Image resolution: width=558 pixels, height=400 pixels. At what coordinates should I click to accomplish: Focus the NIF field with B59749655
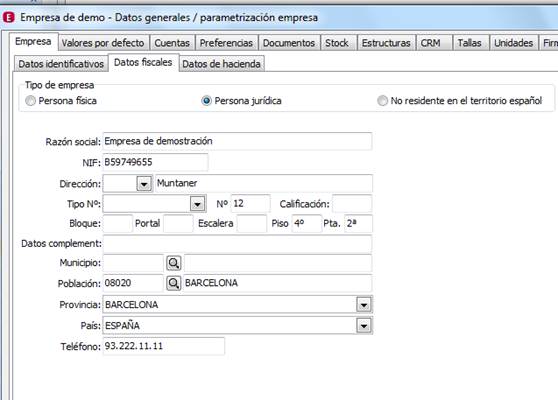click(x=155, y=163)
